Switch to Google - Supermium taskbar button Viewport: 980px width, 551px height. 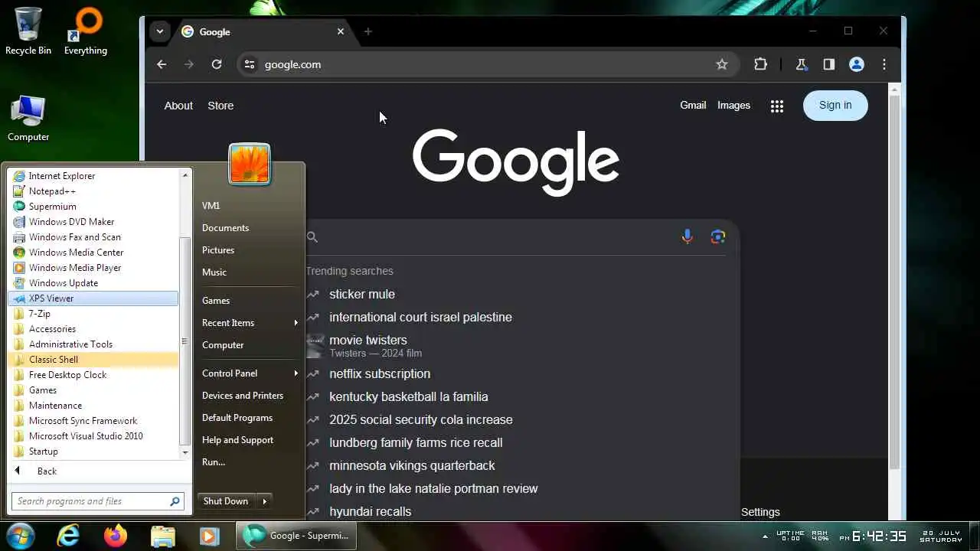point(296,536)
